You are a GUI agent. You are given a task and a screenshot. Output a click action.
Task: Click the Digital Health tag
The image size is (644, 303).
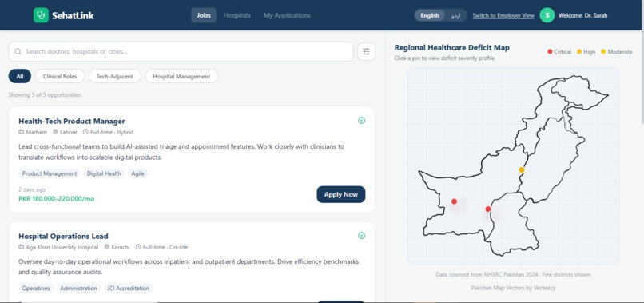pyautogui.click(x=104, y=173)
